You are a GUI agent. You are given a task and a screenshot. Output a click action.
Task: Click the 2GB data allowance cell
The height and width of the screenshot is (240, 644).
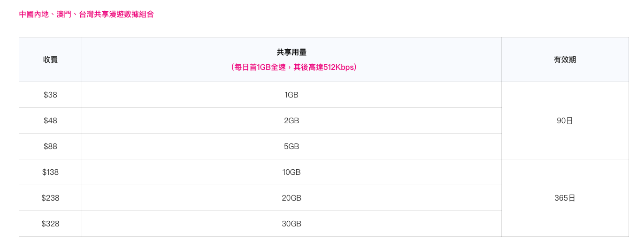(291, 120)
